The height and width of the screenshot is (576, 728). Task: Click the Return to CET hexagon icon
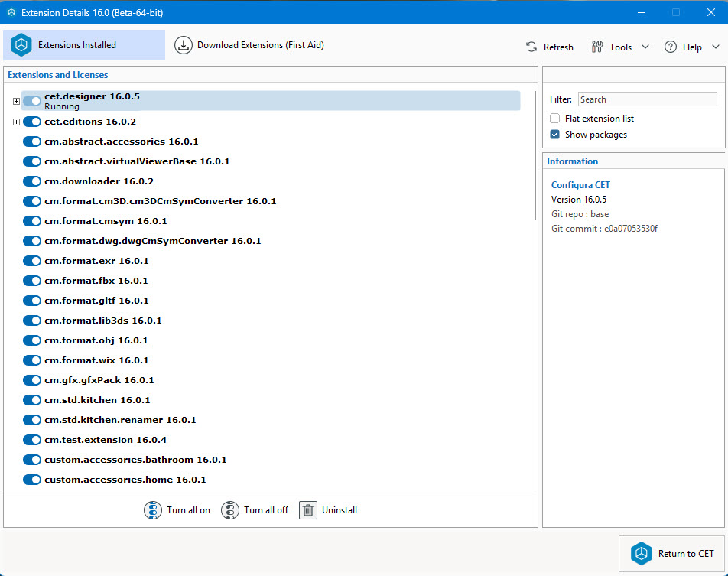pyautogui.click(x=641, y=554)
